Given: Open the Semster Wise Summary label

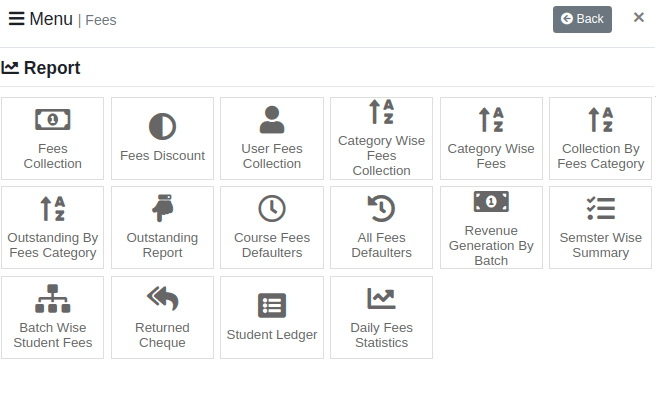Looking at the screenshot, I should [x=601, y=245].
